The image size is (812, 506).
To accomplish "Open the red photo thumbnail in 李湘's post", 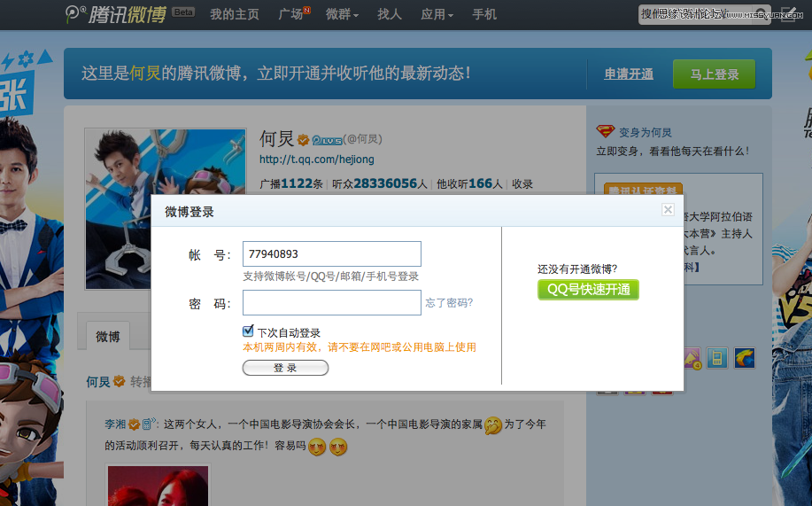I will point(158,486).
